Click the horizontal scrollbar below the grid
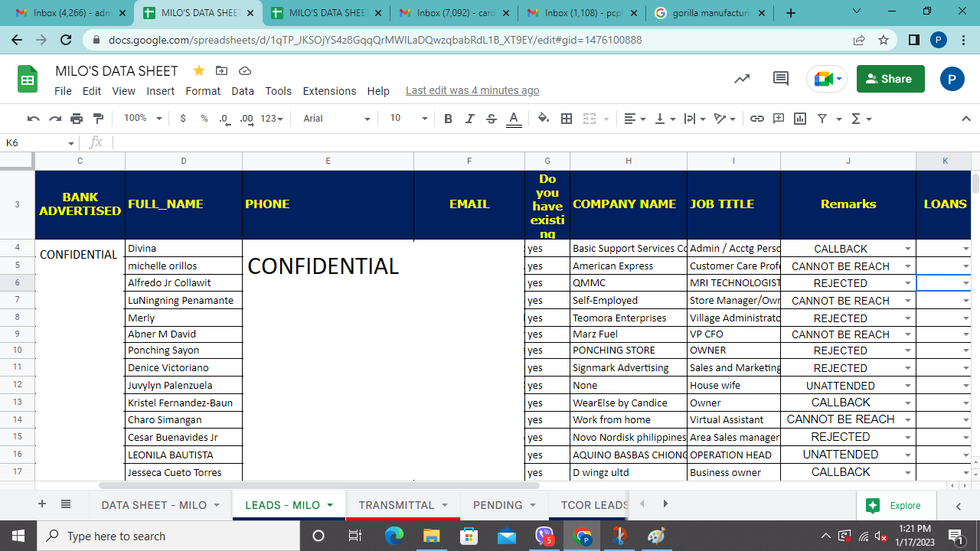 click(x=319, y=485)
